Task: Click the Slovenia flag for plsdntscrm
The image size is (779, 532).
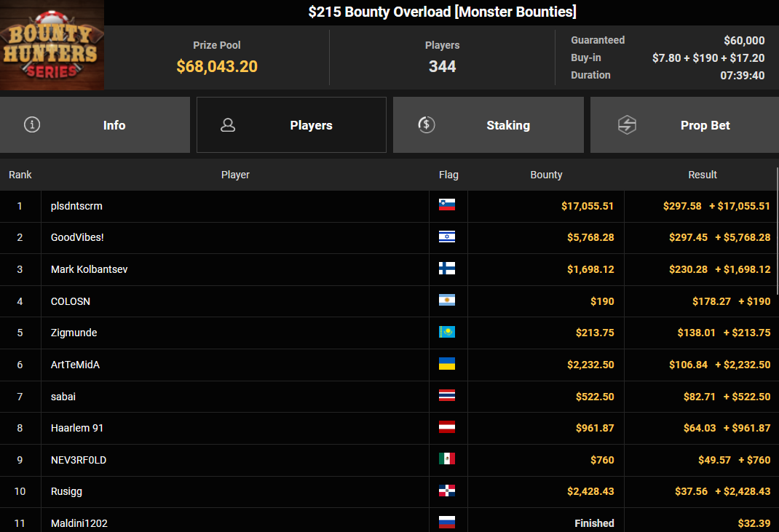Action: pos(446,205)
